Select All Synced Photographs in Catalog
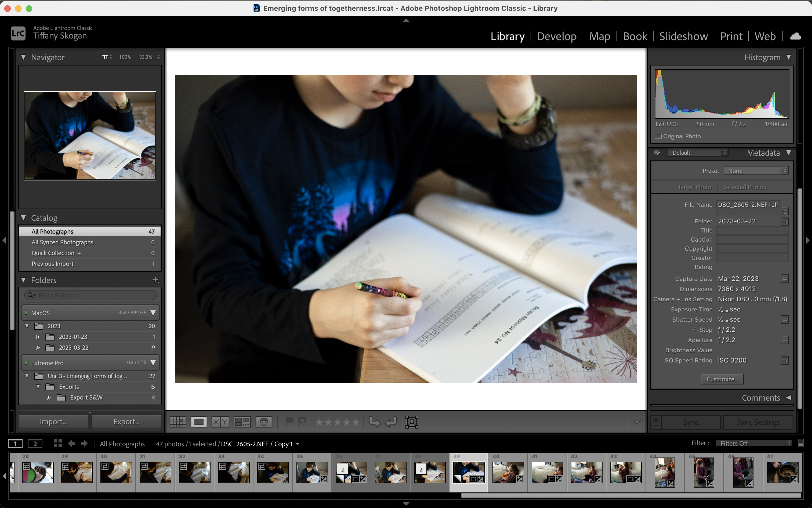812x508 pixels. click(90, 242)
